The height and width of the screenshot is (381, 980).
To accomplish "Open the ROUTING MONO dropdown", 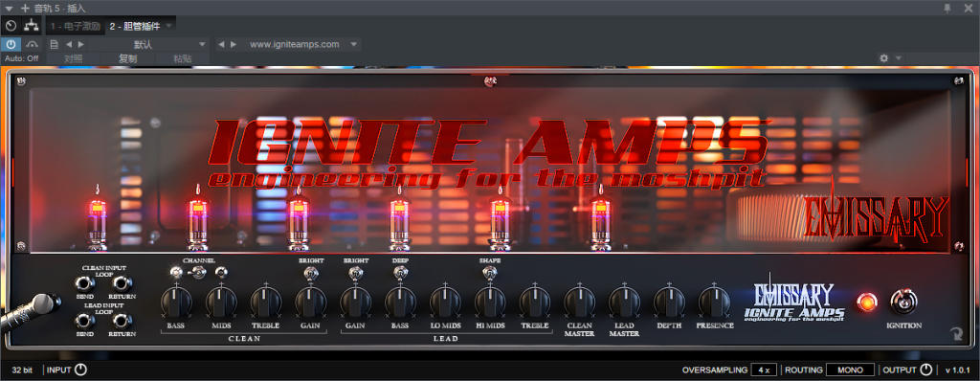I will pos(850,370).
